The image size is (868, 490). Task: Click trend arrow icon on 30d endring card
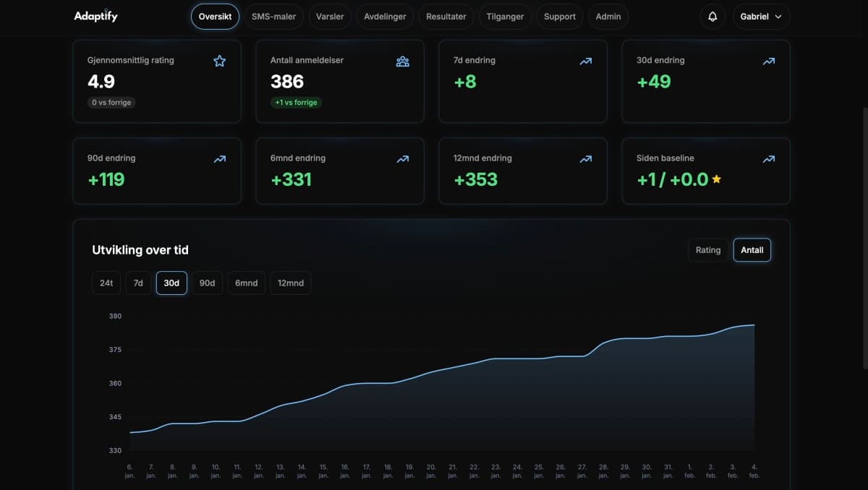click(x=768, y=61)
